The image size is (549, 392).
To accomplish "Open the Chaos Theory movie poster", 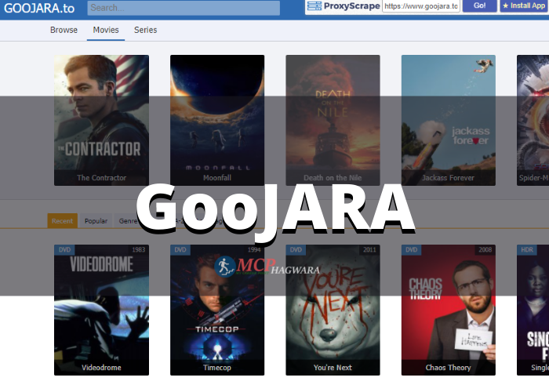I will pos(448,310).
